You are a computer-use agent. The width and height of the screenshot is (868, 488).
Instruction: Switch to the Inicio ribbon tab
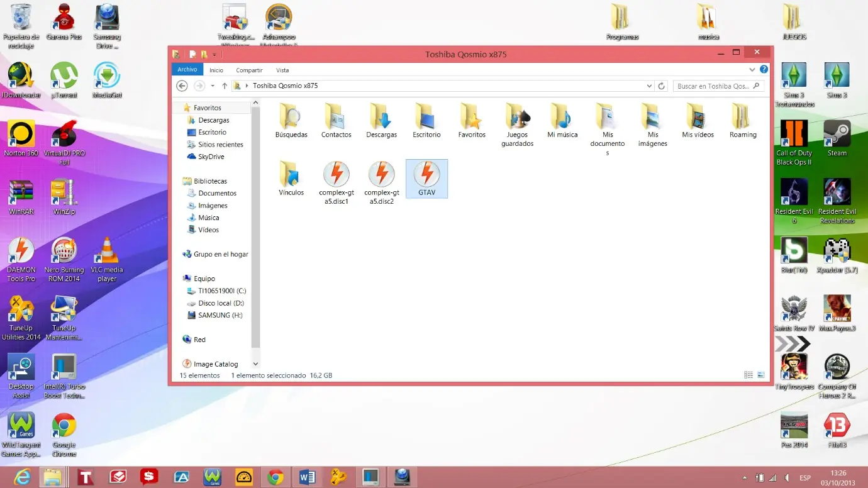[216, 70]
